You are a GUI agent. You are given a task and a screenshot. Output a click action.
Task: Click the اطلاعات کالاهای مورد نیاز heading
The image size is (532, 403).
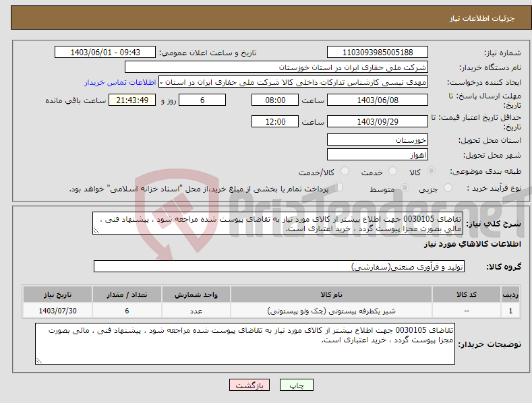(x=472, y=244)
